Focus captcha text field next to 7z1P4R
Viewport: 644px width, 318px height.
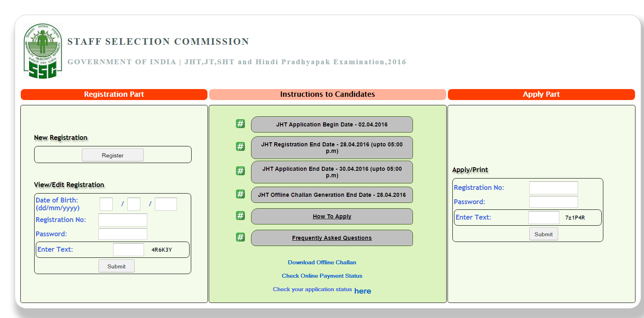coord(544,218)
